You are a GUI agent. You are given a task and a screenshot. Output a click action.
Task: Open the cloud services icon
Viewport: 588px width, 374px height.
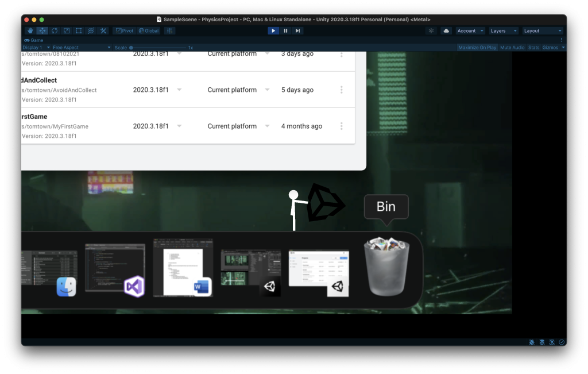tap(446, 31)
